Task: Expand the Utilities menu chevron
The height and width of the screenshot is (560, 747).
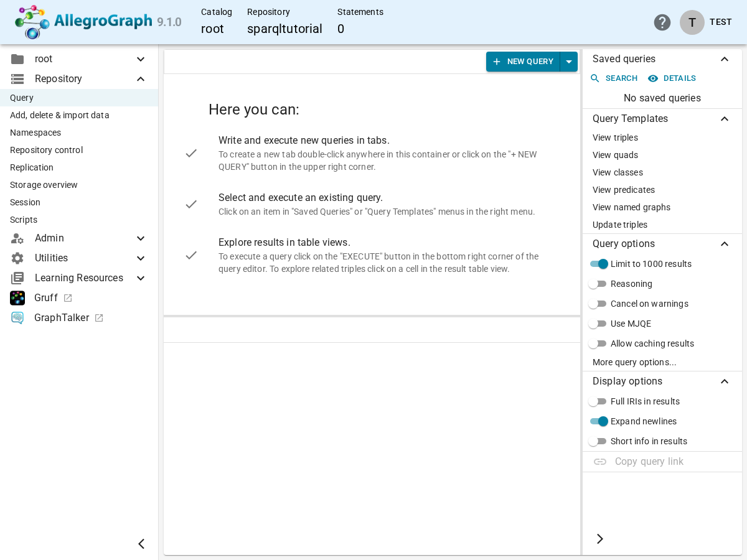Action: coord(141,258)
